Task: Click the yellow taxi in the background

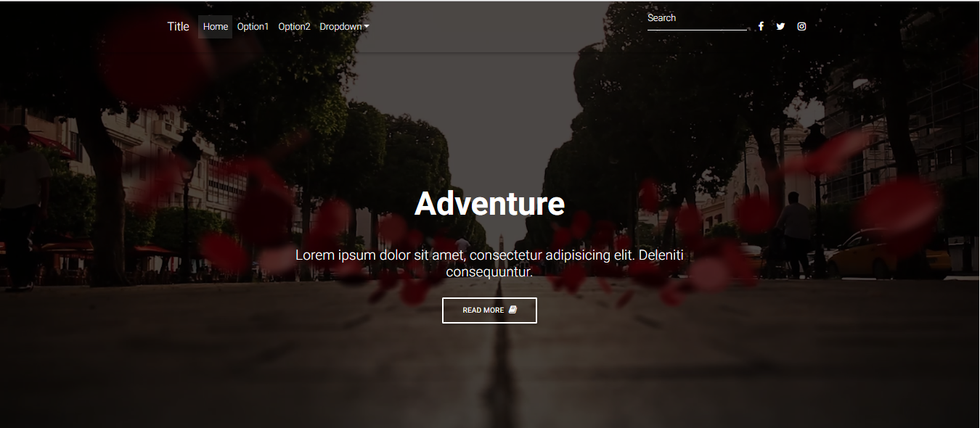Action: pyautogui.click(x=889, y=254)
